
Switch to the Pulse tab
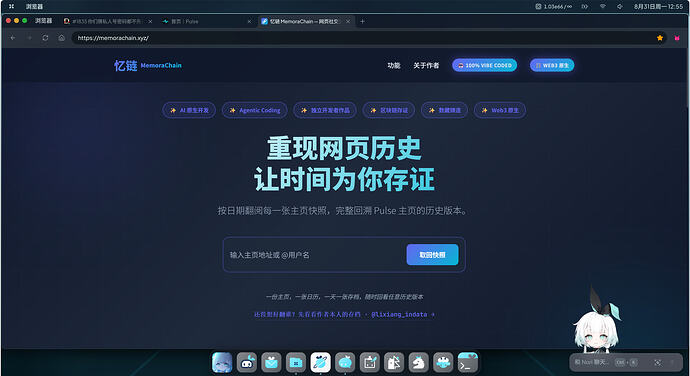click(206, 21)
